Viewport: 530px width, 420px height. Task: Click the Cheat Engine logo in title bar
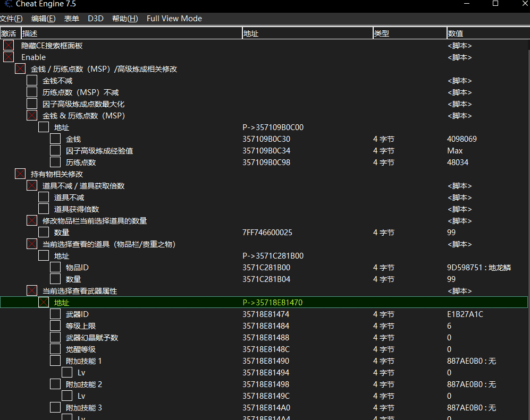pyautogui.click(x=8, y=4)
